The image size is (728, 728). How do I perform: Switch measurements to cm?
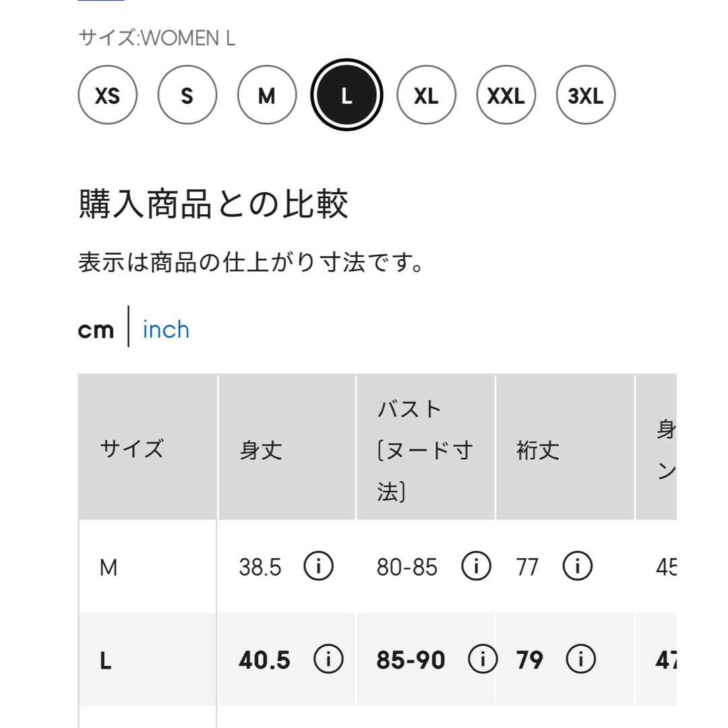coord(96,330)
